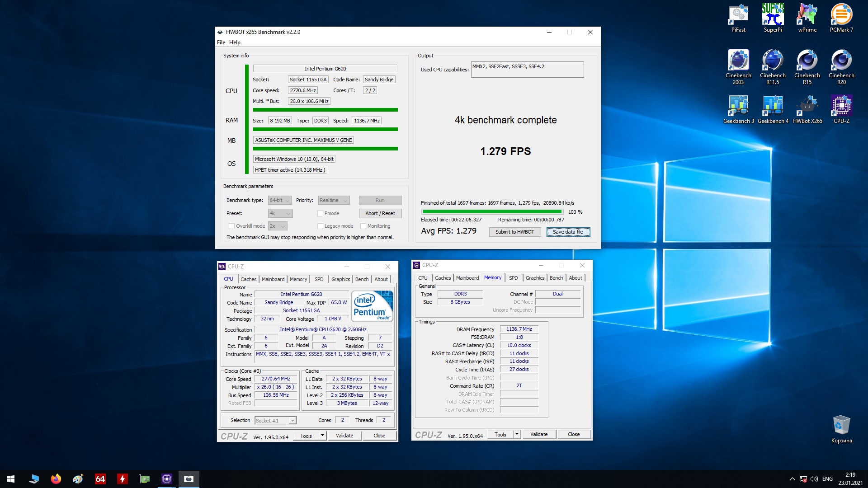Image resolution: width=868 pixels, height=488 pixels.
Task: Open PiFast desktop shortcut
Action: (x=738, y=18)
